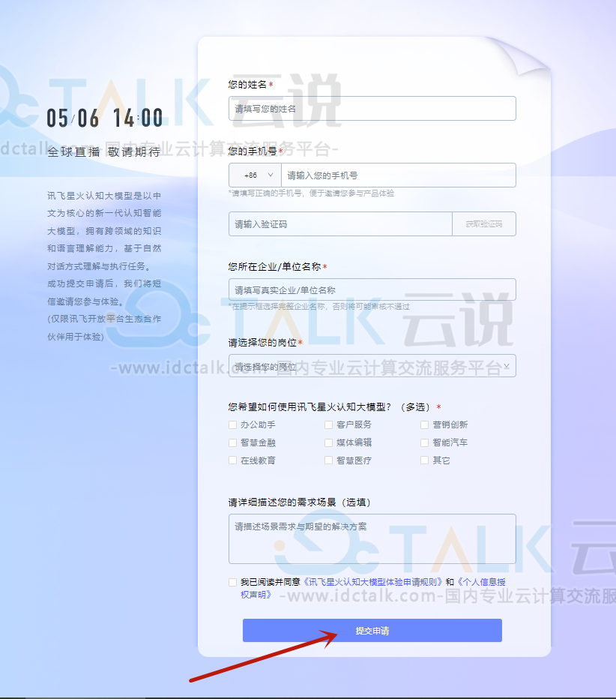Viewport: 616px width, 699px height.
Task: Open the +86 country code dropdown
Action: (256, 175)
